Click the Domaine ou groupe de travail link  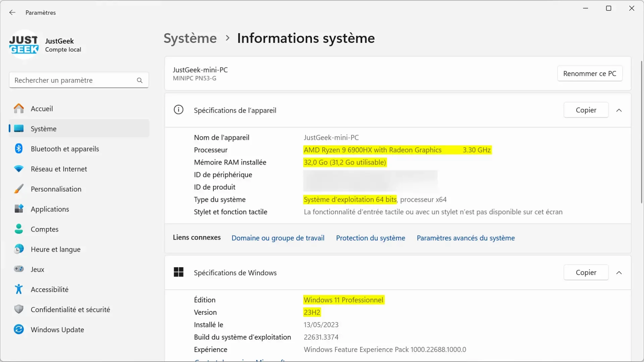coord(278,238)
